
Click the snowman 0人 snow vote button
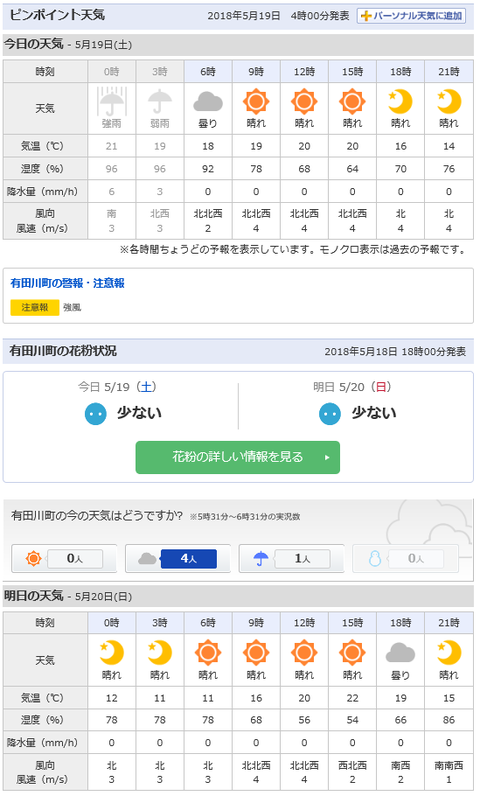[x=405, y=559]
